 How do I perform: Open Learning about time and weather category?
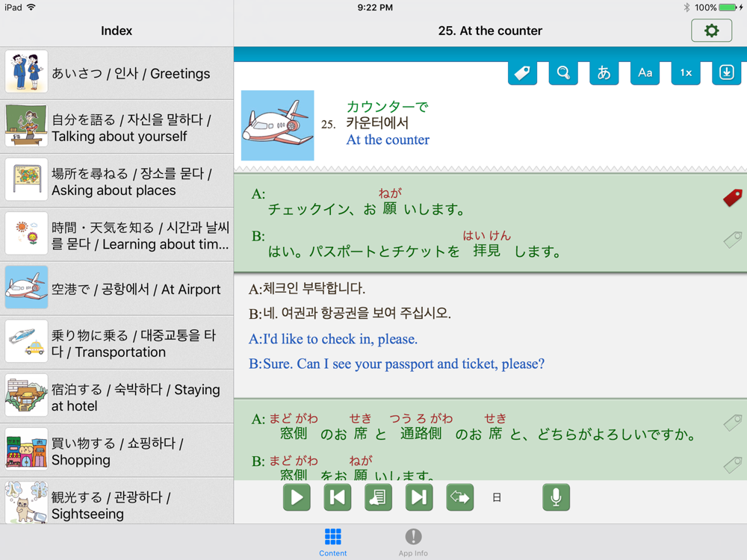(x=117, y=234)
